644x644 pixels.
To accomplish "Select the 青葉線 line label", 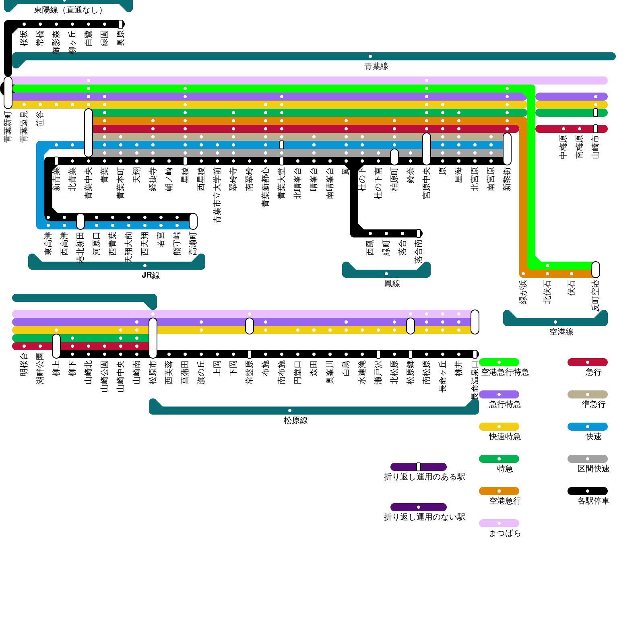I will tap(376, 66).
